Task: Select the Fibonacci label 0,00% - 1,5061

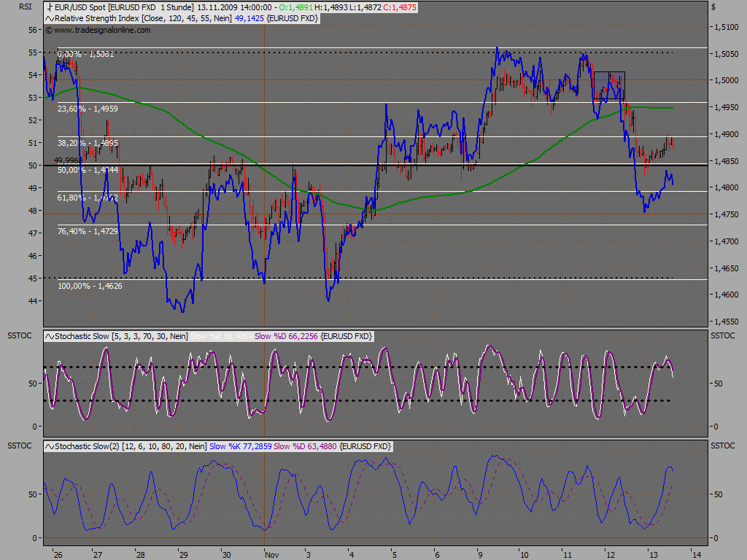Action: (x=86, y=54)
